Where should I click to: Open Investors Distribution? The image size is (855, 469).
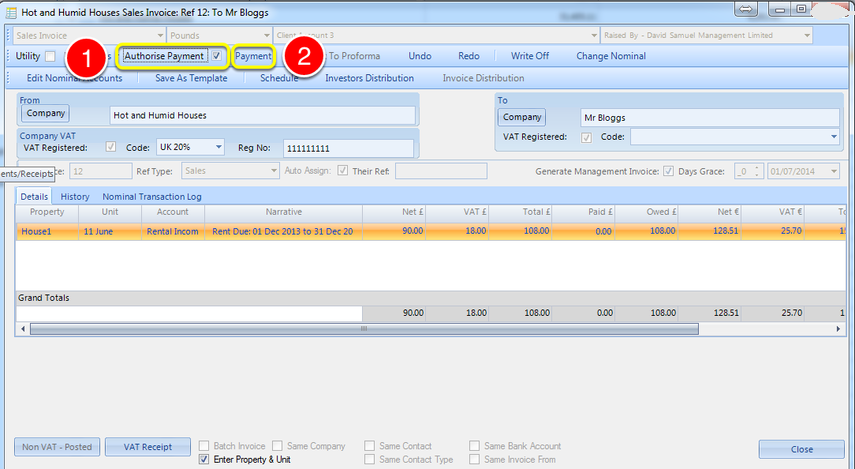click(x=370, y=78)
